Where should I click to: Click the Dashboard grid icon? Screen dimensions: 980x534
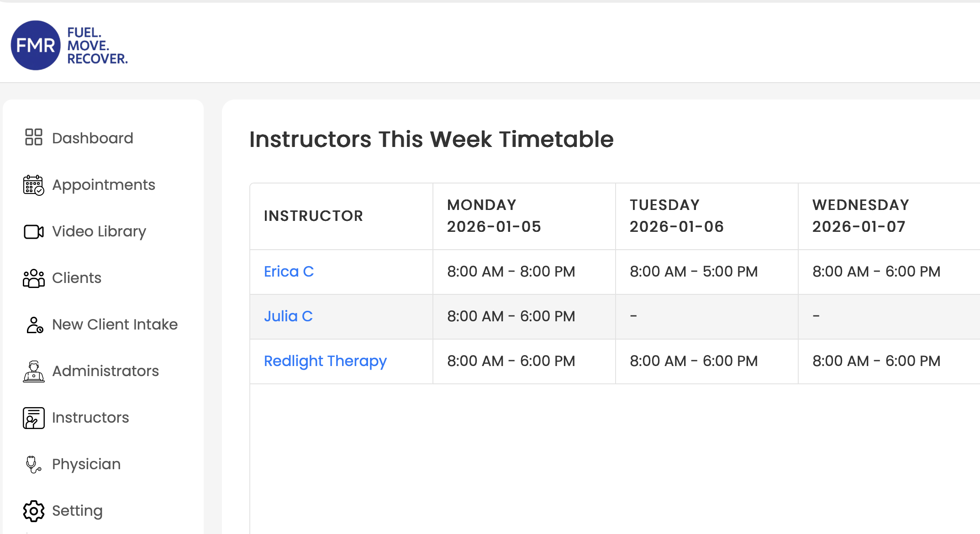33,137
